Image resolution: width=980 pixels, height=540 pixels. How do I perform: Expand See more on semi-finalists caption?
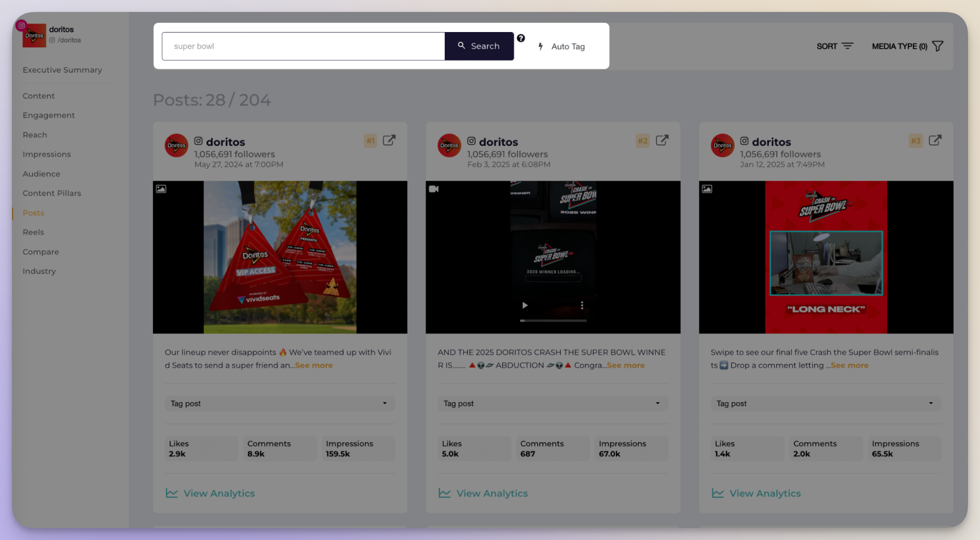[849, 365]
